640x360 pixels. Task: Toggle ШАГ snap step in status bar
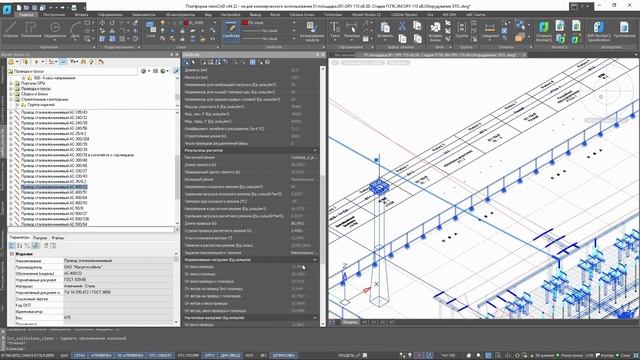[64, 356]
